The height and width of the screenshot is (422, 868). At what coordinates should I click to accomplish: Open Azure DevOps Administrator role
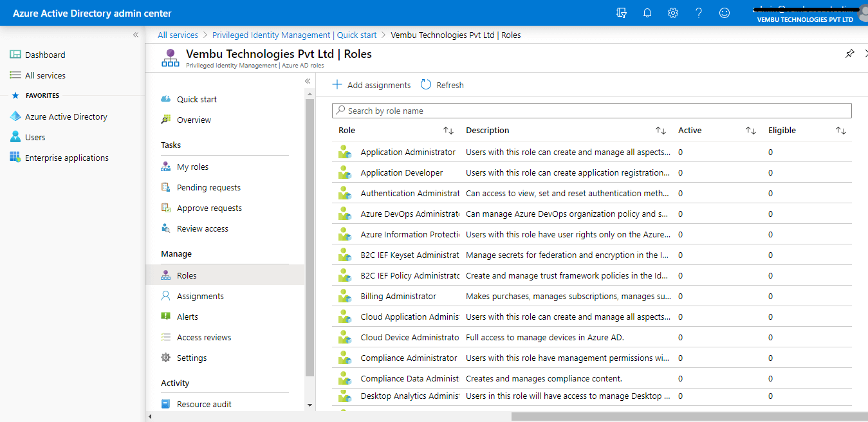point(410,214)
